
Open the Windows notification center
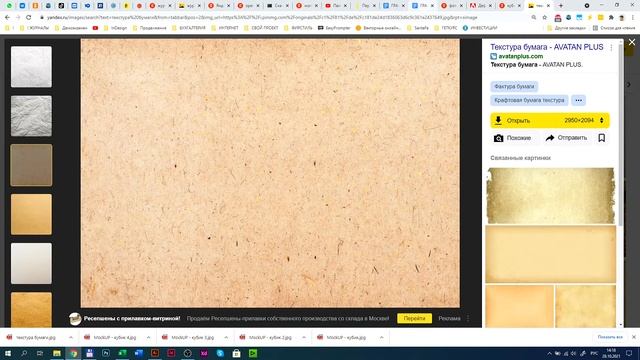click(x=629, y=353)
